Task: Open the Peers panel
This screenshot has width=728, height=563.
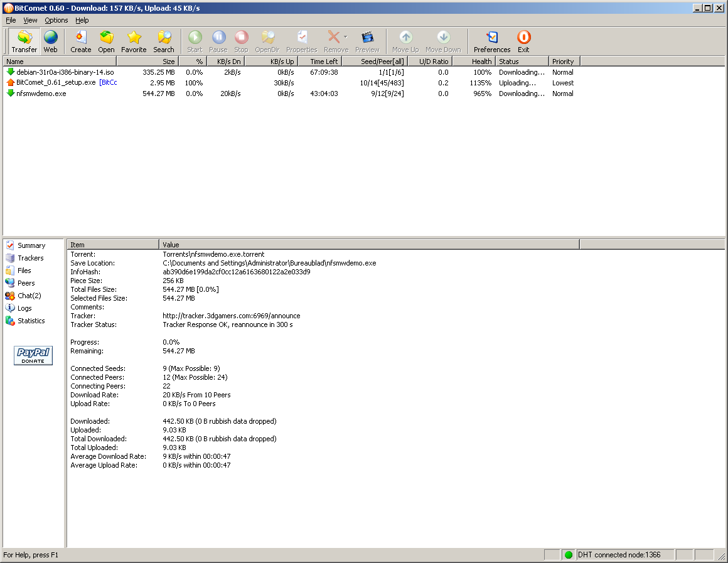Action: coord(21,283)
